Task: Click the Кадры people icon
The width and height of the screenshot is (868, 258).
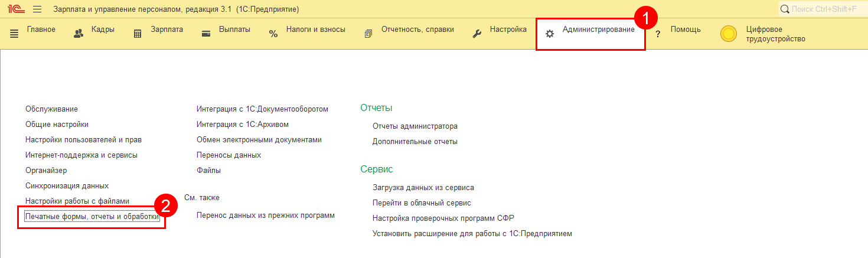Action: pyautogui.click(x=79, y=34)
